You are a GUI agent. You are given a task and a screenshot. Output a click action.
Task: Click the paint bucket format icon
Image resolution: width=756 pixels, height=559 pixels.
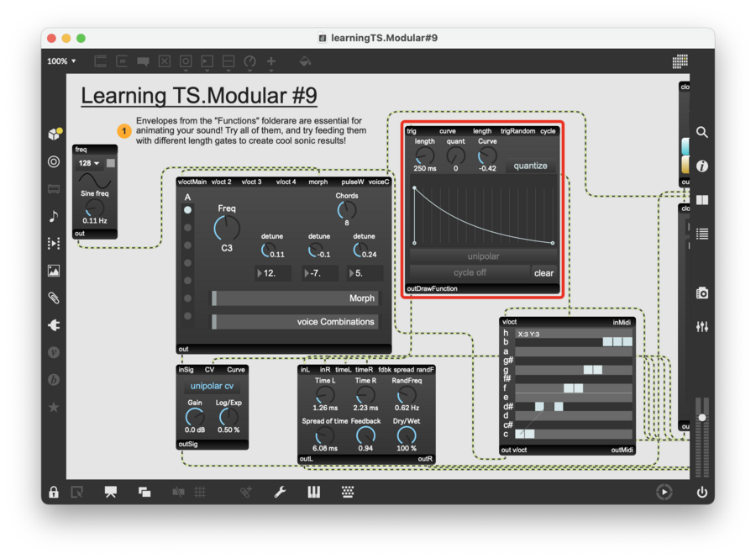point(305,61)
